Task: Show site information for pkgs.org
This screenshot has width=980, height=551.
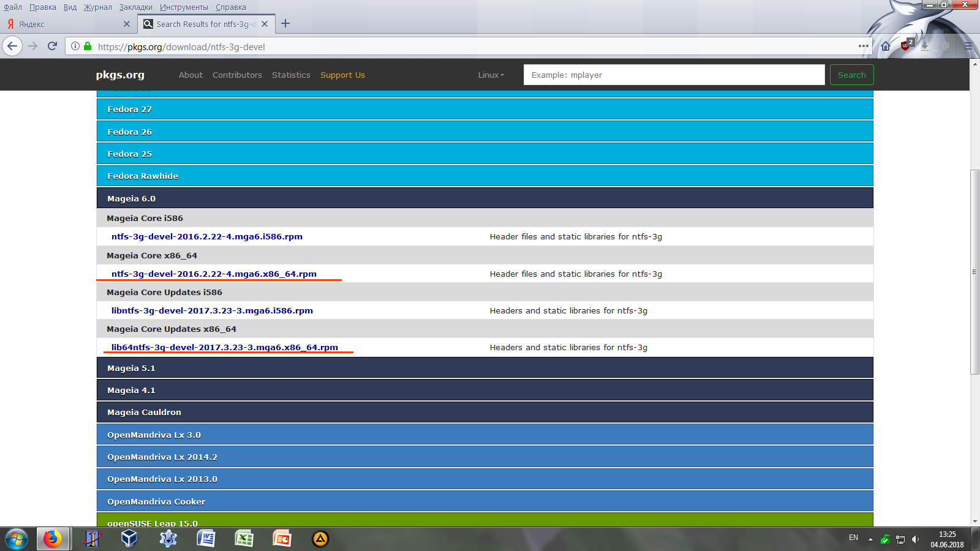Action: point(75,47)
